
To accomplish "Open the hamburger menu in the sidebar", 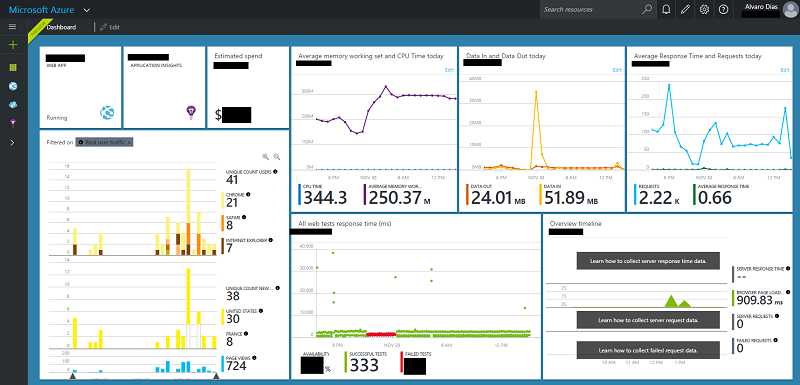I will [x=13, y=27].
